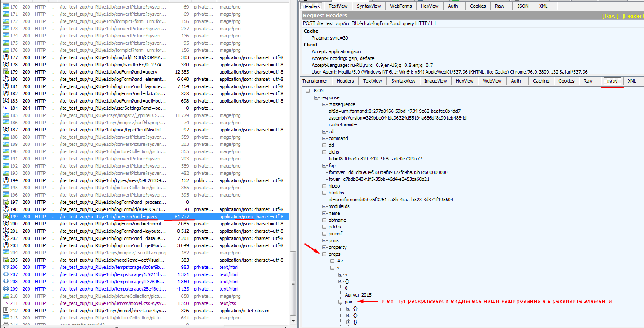Collapse the pair node in JSON tree
Image resolution: width=644 pixels, height=328 pixels.
tap(341, 302)
